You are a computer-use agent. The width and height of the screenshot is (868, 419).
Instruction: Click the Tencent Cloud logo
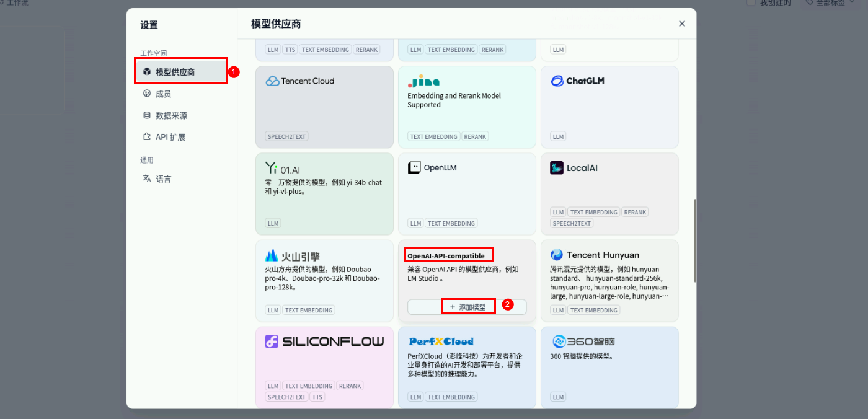[x=300, y=81]
